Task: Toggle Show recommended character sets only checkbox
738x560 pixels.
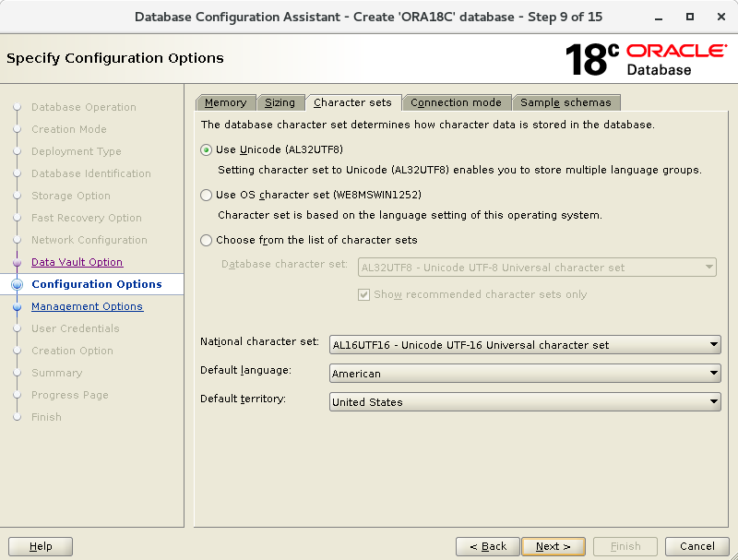Action: pyautogui.click(x=363, y=295)
